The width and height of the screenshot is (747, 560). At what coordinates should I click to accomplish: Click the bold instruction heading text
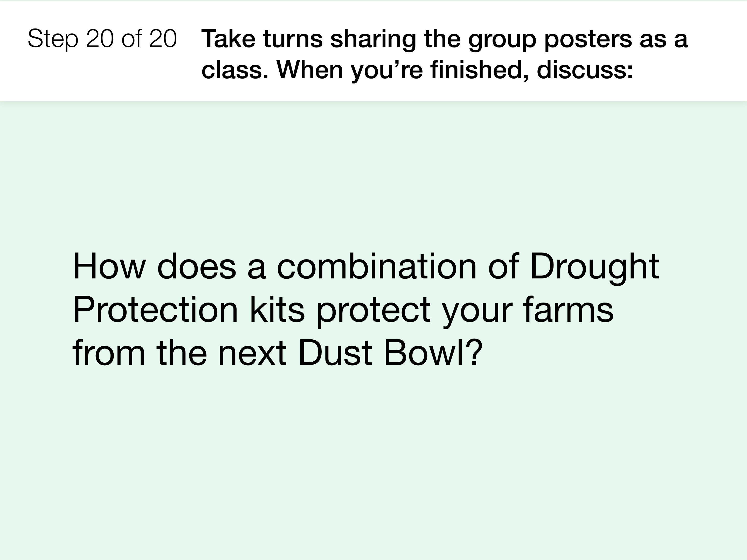coord(444,54)
